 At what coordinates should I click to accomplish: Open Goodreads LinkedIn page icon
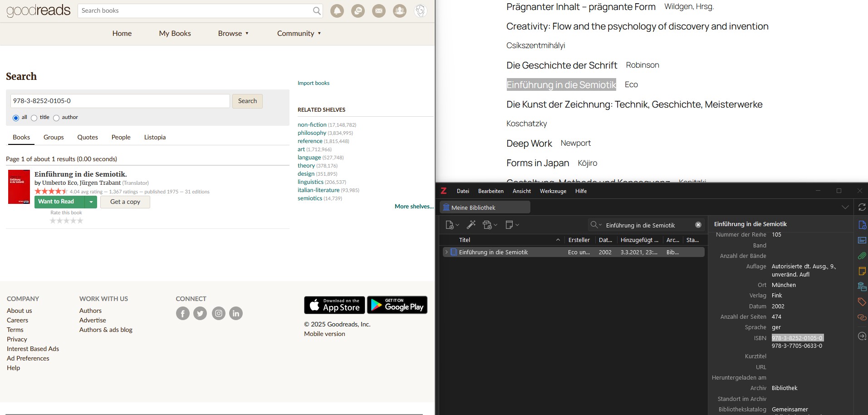236,313
